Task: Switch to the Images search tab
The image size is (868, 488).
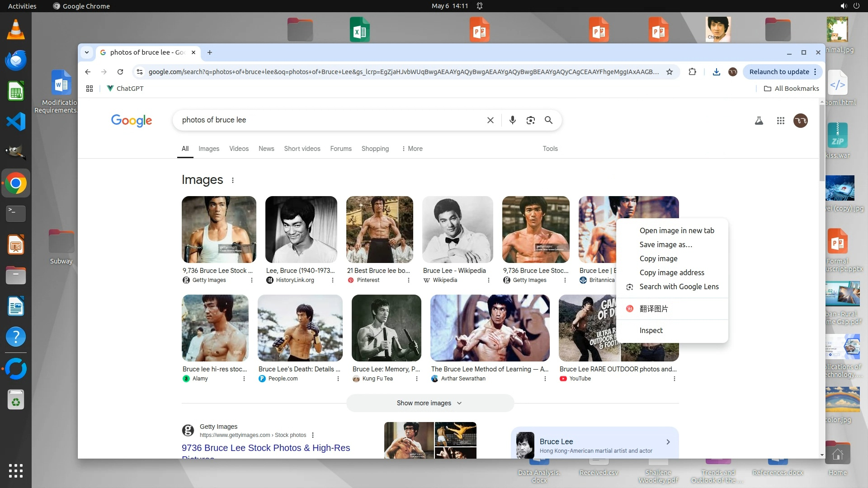Action: click(208, 149)
